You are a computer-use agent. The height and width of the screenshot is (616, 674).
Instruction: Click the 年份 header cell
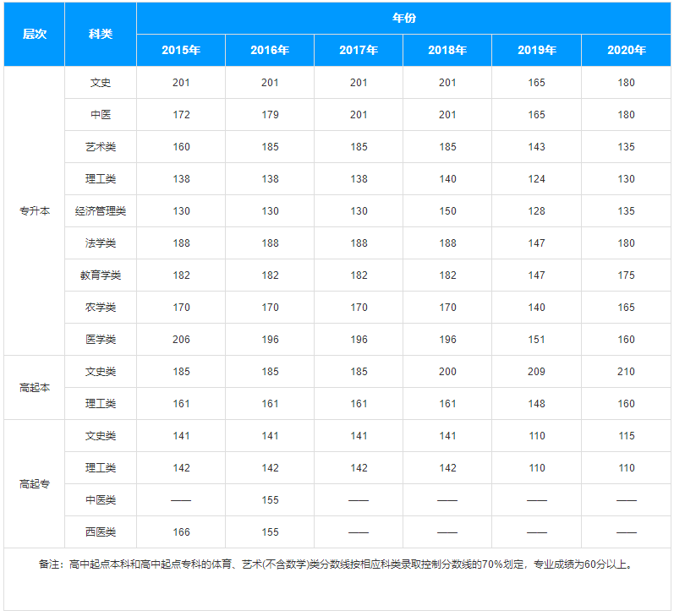(x=403, y=18)
